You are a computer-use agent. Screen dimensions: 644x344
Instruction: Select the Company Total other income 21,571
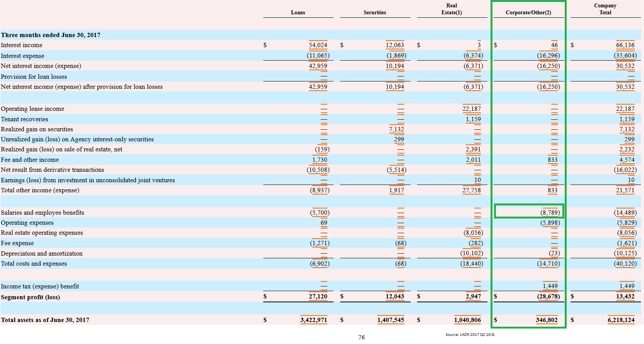625,190
